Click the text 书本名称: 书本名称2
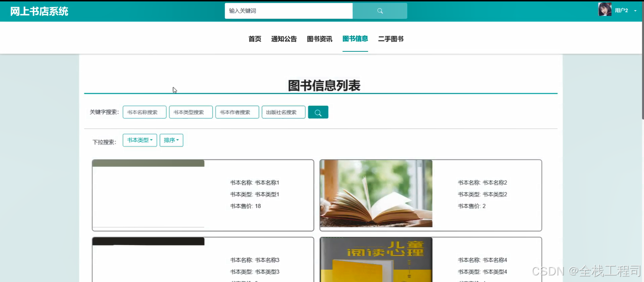The width and height of the screenshot is (644, 282). tap(482, 183)
